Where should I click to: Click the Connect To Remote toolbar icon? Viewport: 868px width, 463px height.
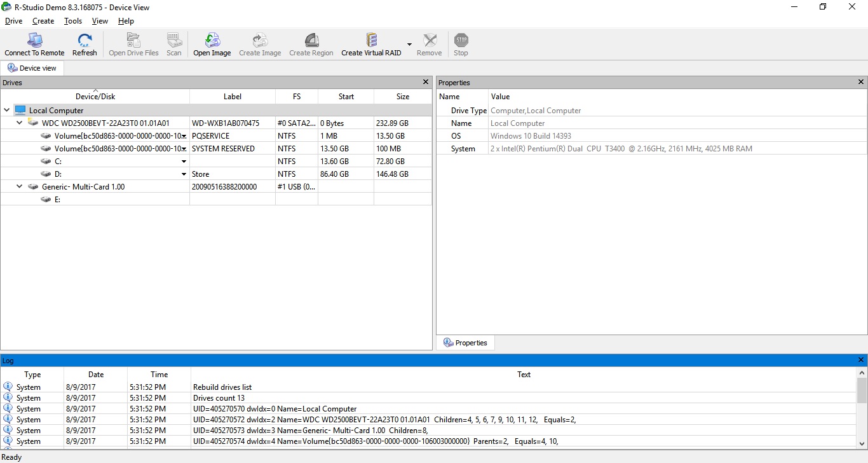34,40
